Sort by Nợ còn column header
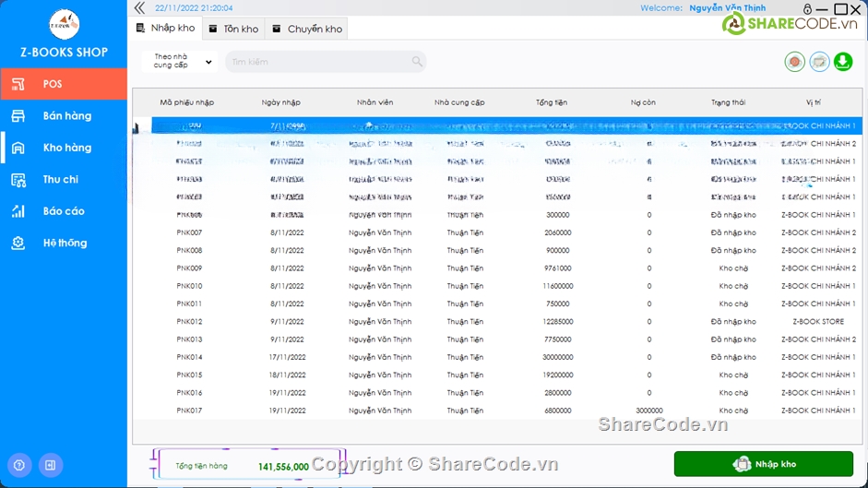This screenshot has width=868, height=488. tap(643, 102)
